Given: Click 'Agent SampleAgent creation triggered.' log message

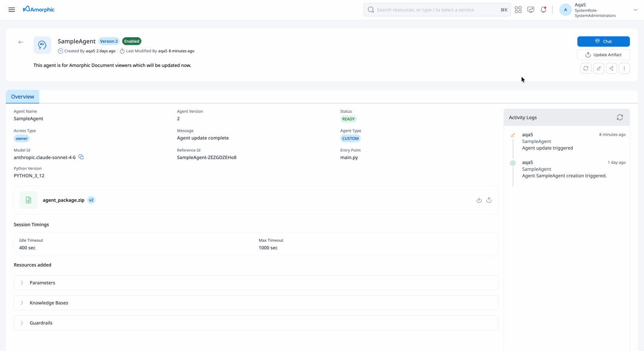Looking at the screenshot, I should click(x=564, y=176).
